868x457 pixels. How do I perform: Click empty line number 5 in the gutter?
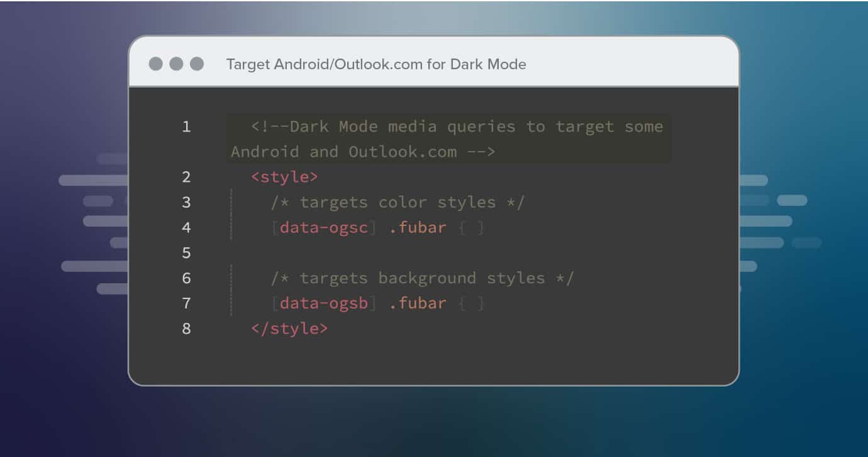pyautogui.click(x=186, y=252)
